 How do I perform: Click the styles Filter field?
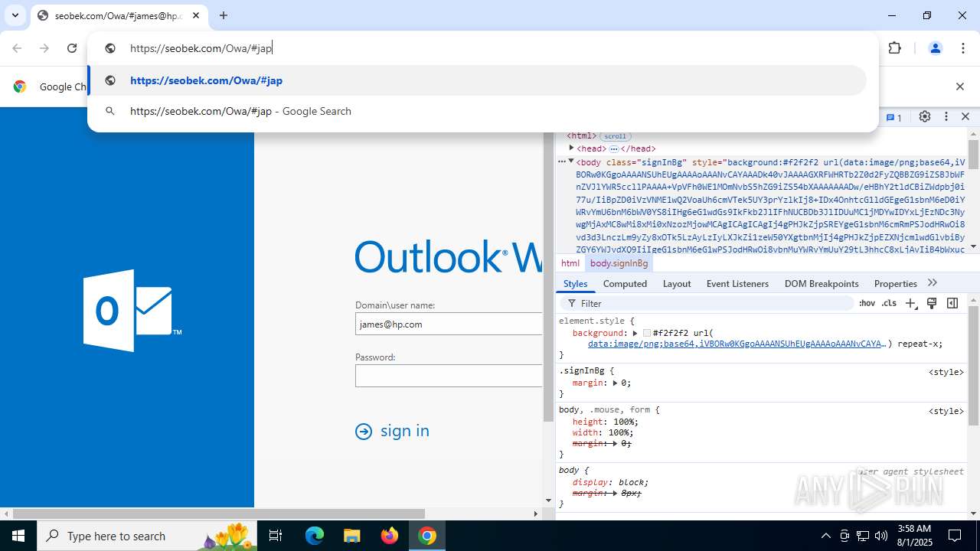[707, 303]
